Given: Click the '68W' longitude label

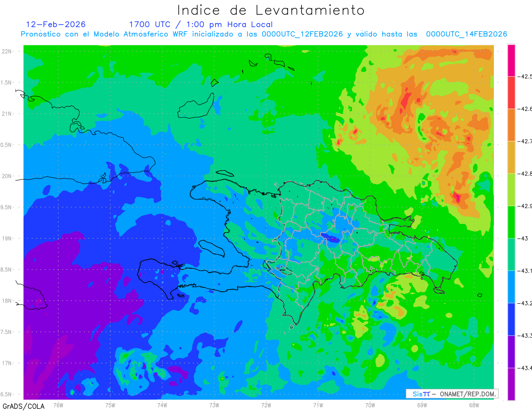Looking at the screenshot, I should coord(474,405).
